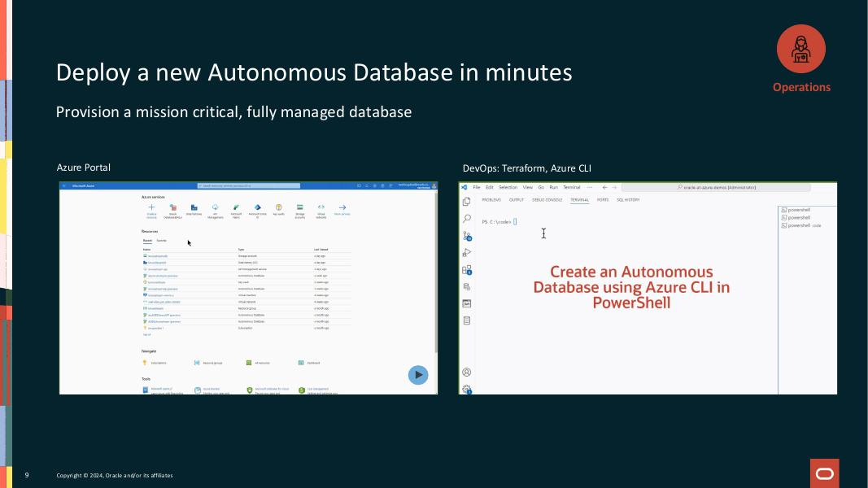Play the Azure Portal demo video
Screen dimensions: 868x488
pos(417,375)
